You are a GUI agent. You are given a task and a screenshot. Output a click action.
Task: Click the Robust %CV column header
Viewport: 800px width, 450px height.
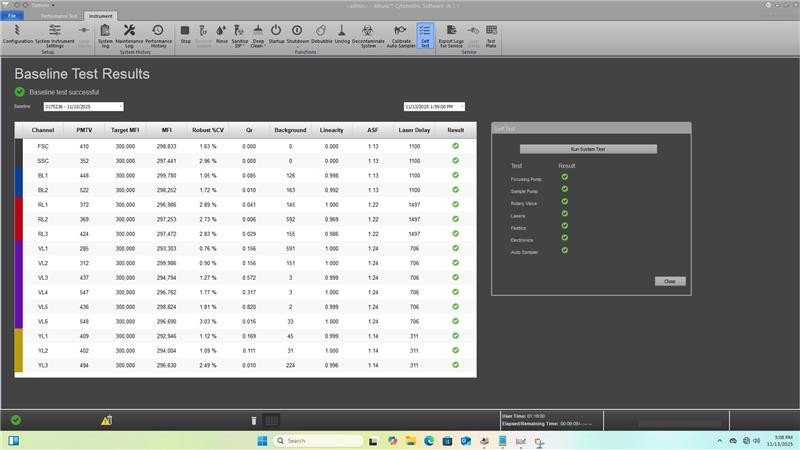click(207, 130)
